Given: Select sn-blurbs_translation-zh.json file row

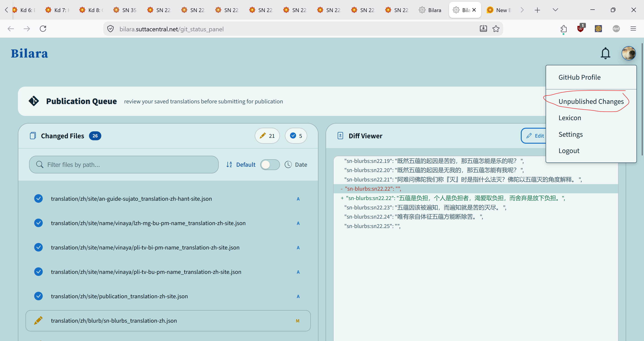Looking at the screenshot, I should coord(168,320).
